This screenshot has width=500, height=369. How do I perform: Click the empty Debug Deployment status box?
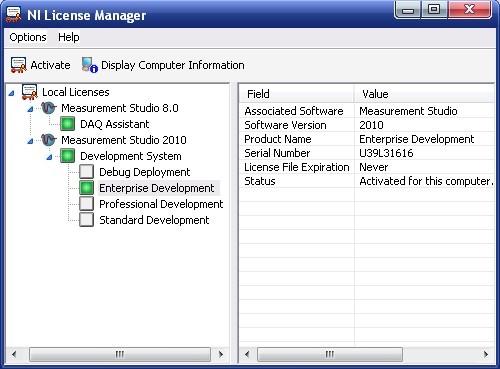87,172
